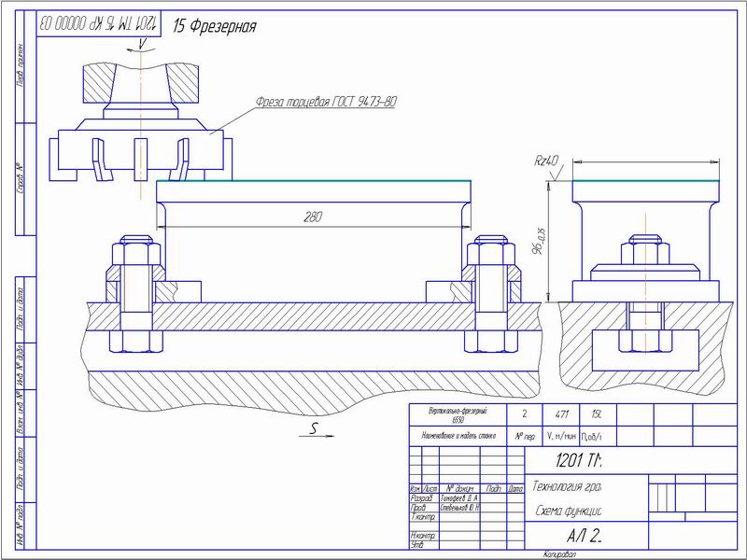
Task: Select the 'Перв. примен' side margin label
Action: pos(21,65)
